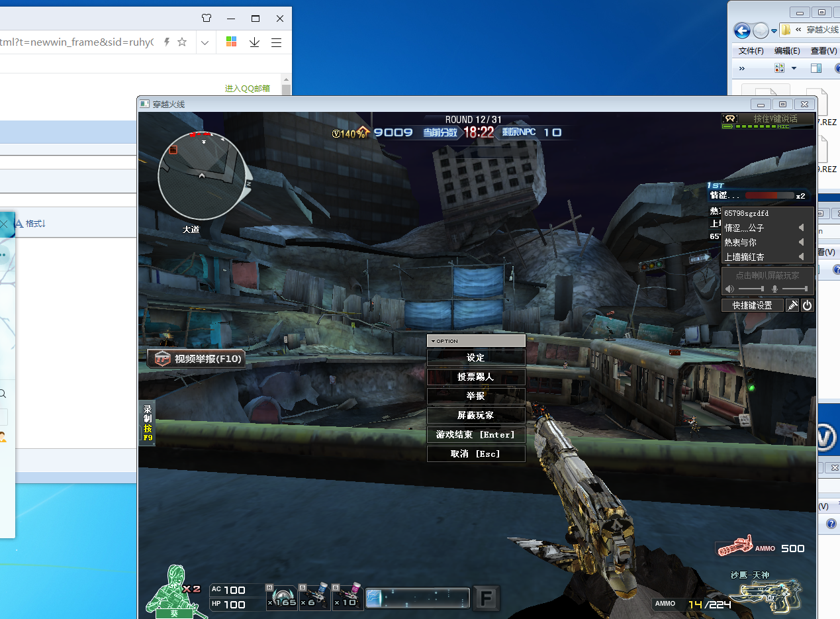Open 设定 settings from the game option menu
This screenshot has width=840, height=619.
tap(476, 357)
